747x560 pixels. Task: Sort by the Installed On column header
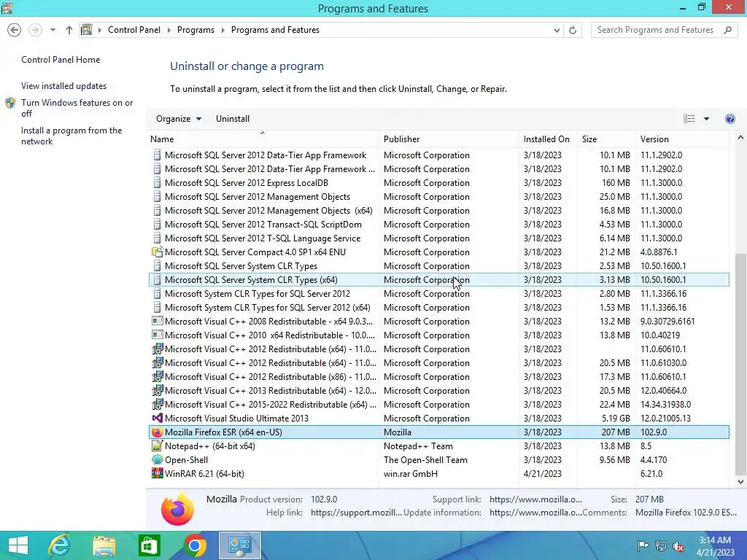548,139
